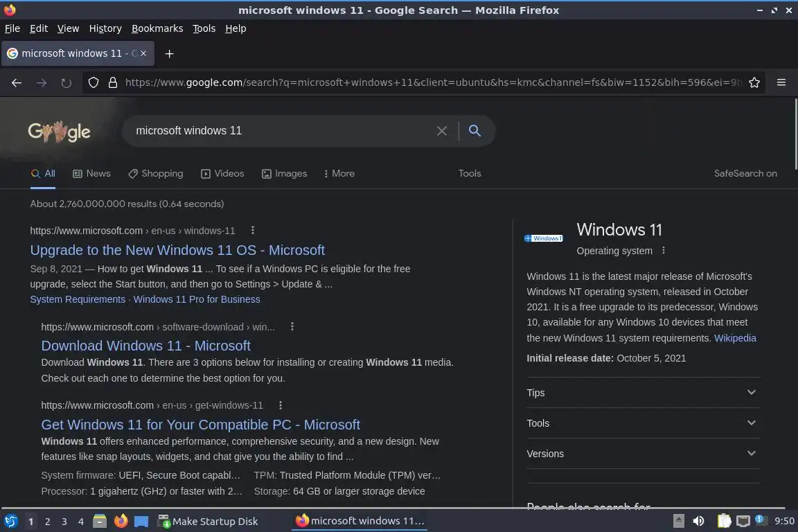Switch to the Shopping results tab
The height and width of the screenshot is (532, 798).
point(156,174)
